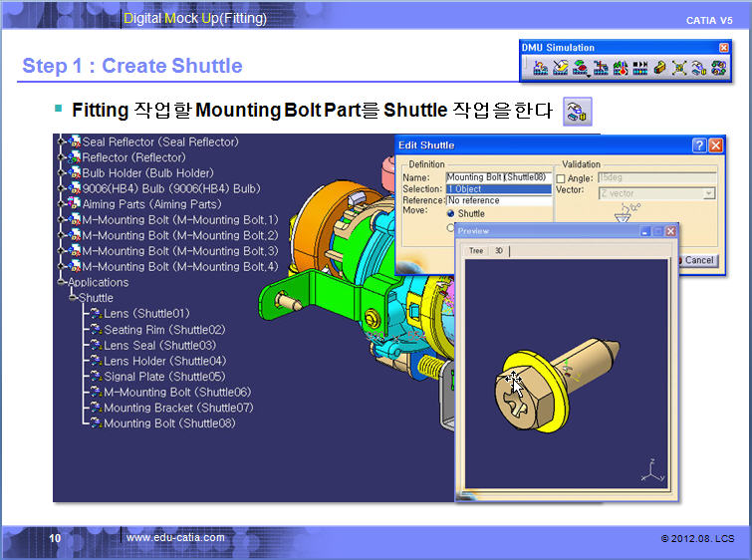This screenshot has width=752, height=560.
Task: Collapse the Shuttle tree node
Action: click(x=73, y=298)
